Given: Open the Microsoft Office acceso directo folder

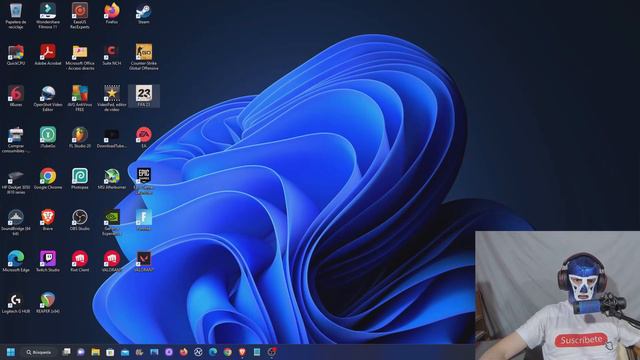Looking at the screenshot, I should [80, 57].
